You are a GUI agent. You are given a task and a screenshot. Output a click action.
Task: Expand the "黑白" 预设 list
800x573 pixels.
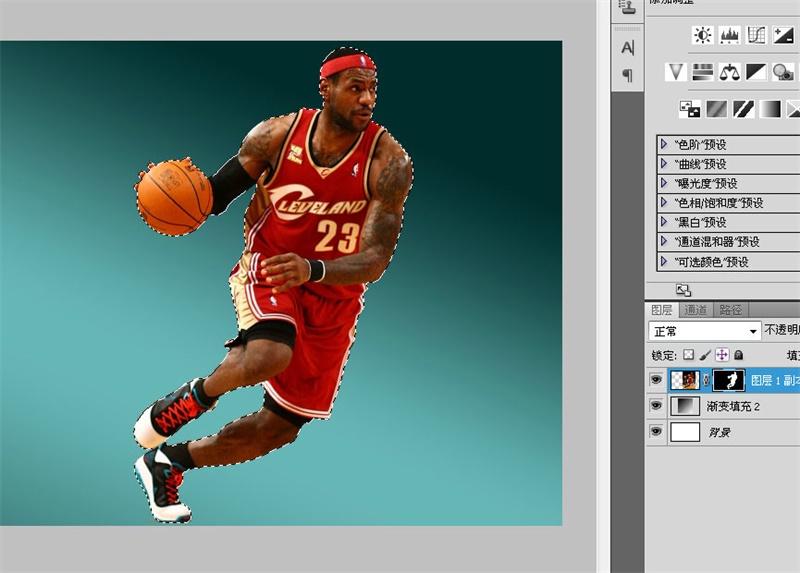(x=664, y=223)
